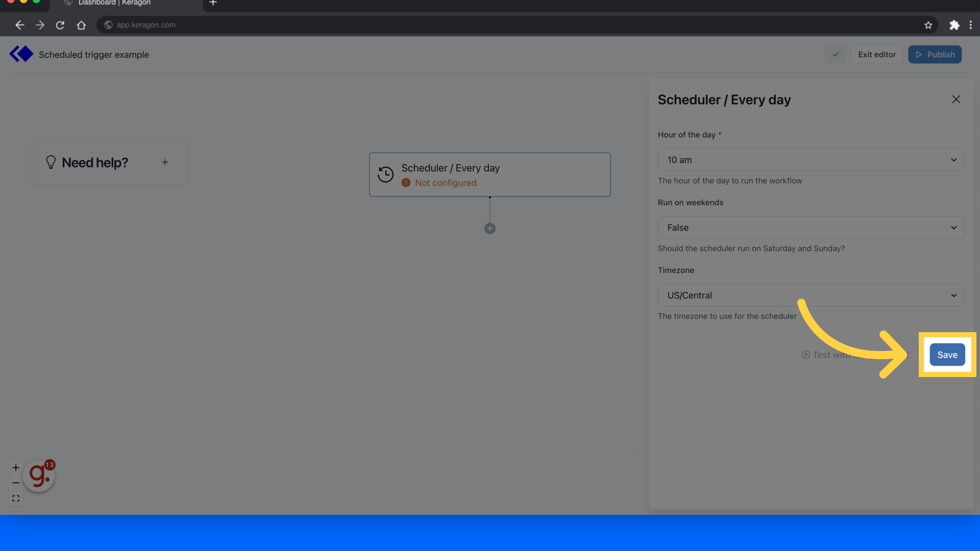980x551 pixels.
Task: Open the Gleap chat widget bubble
Action: pyautogui.click(x=38, y=475)
